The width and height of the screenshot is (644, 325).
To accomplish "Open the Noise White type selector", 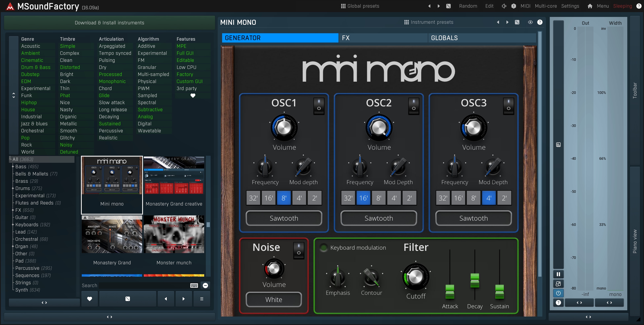I will pyautogui.click(x=274, y=299).
